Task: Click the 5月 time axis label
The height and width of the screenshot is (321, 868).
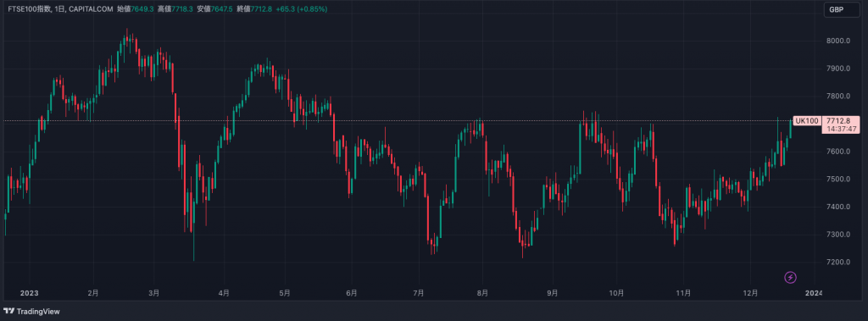Action: 285,293
